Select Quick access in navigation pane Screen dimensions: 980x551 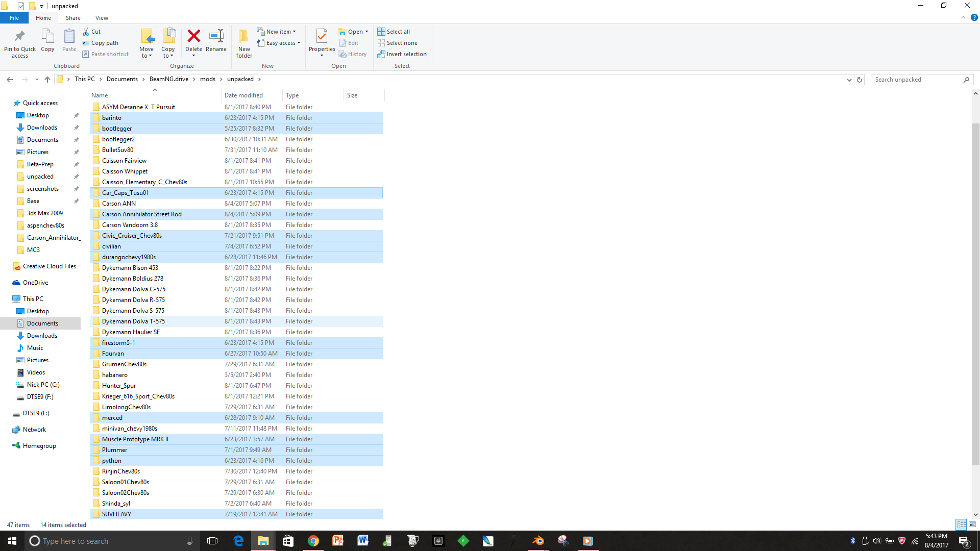40,103
